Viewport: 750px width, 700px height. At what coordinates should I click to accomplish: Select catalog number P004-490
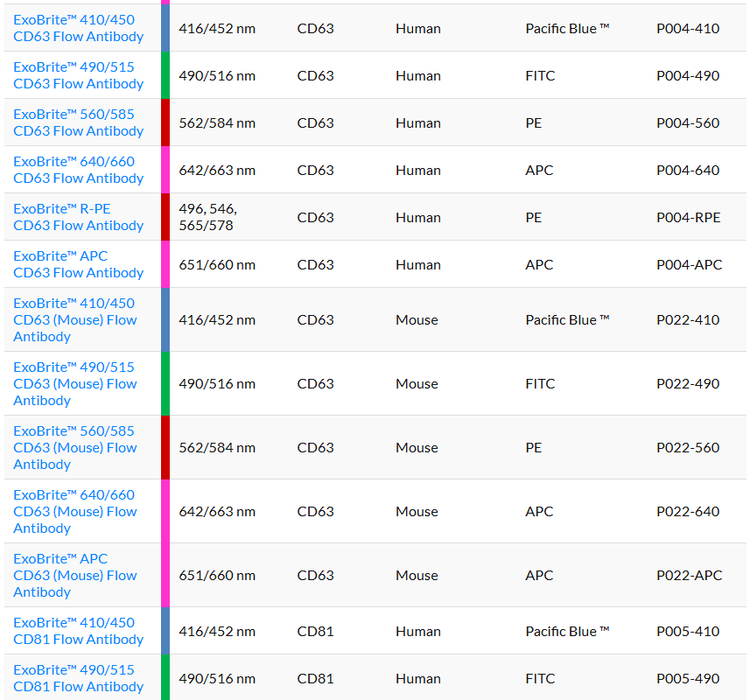coord(688,76)
